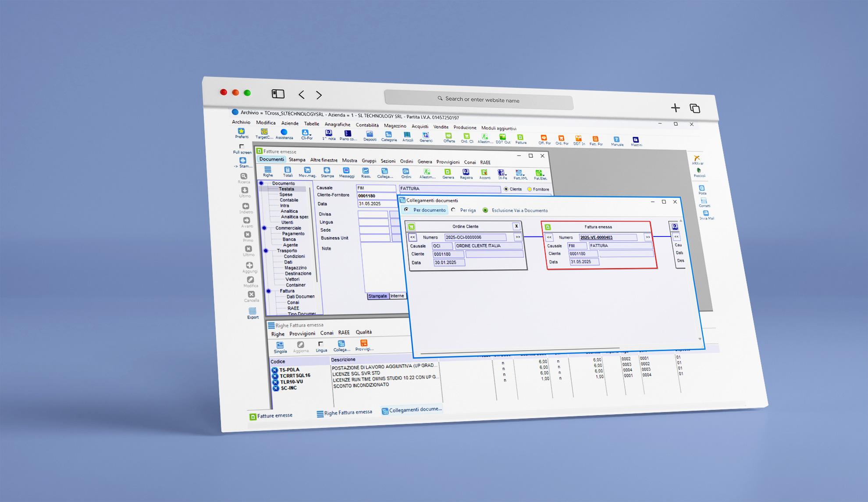Collapse the Commerciale tree node
Screen dimensions: 868x502
click(x=264, y=228)
